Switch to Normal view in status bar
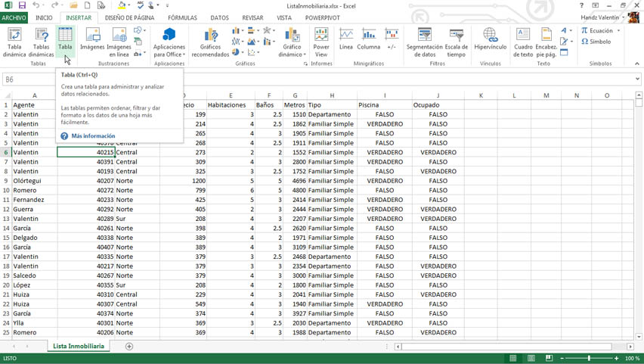This screenshot has width=644, height=364. pos(513,358)
